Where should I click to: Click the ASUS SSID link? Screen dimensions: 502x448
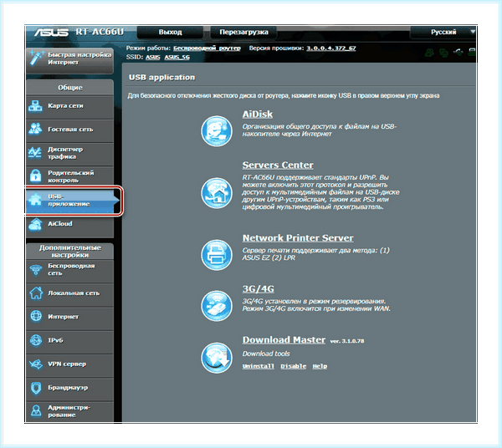point(153,57)
